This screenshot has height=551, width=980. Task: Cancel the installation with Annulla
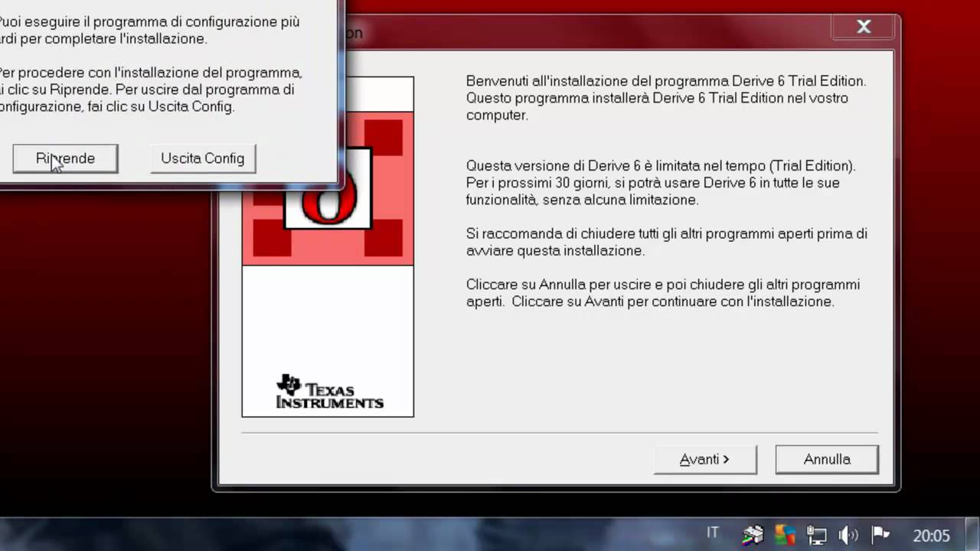coord(827,459)
